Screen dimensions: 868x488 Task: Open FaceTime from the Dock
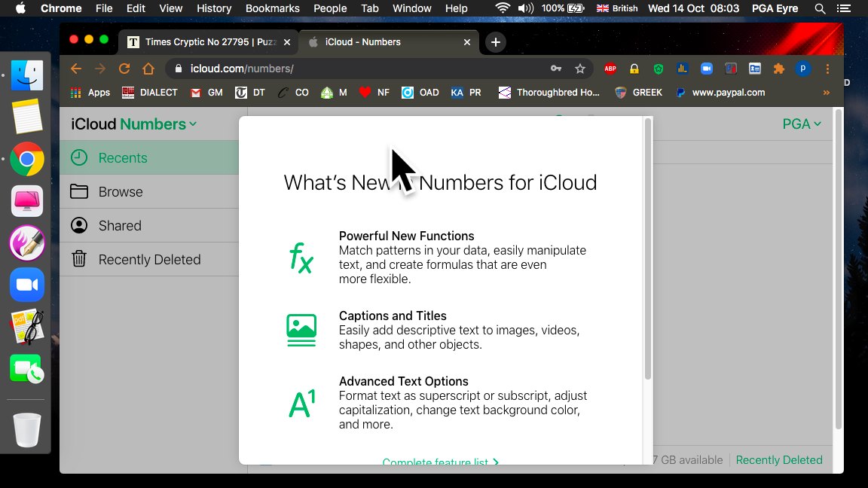pos(26,369)
